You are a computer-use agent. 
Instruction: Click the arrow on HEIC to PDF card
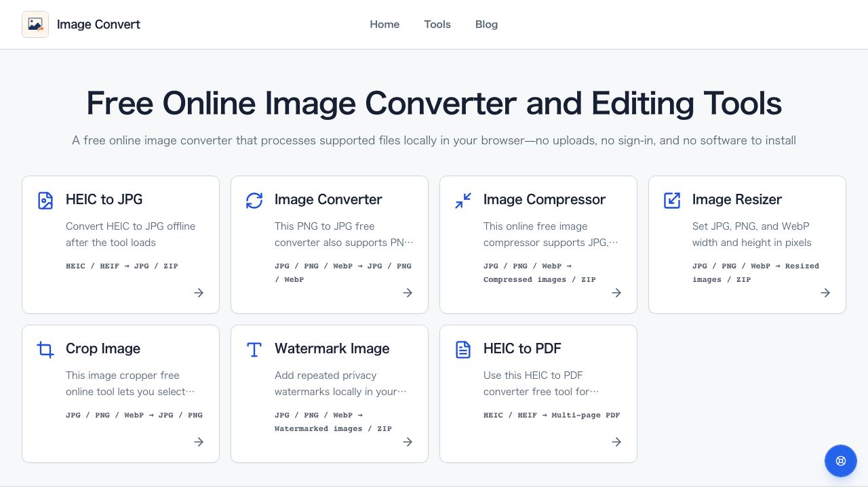click(616, 442)
